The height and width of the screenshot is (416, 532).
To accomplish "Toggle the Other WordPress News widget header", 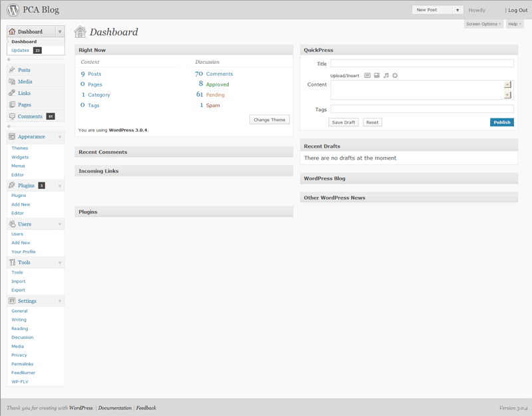I will point(409,198).
